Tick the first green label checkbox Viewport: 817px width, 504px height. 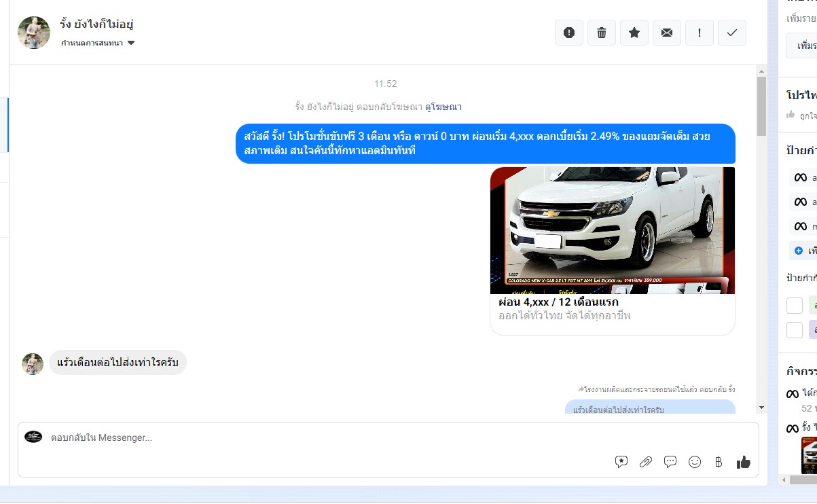(795, 306)
